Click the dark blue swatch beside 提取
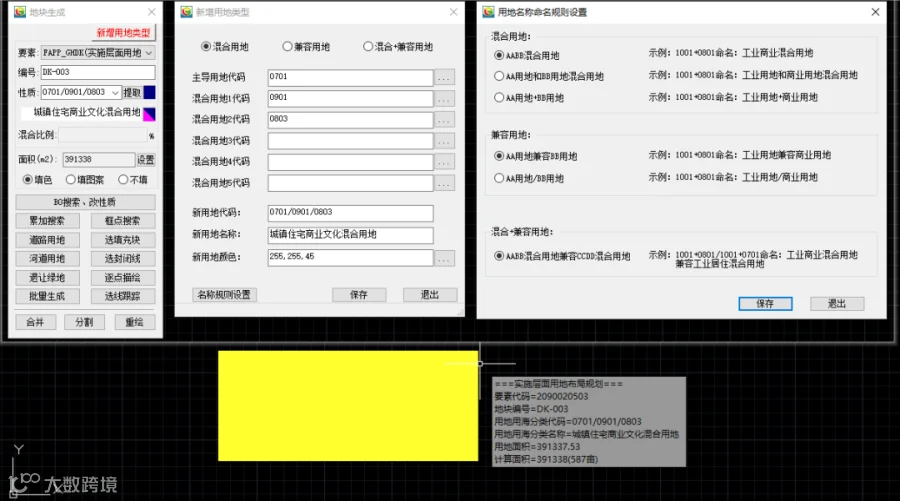 coord(149,92)
